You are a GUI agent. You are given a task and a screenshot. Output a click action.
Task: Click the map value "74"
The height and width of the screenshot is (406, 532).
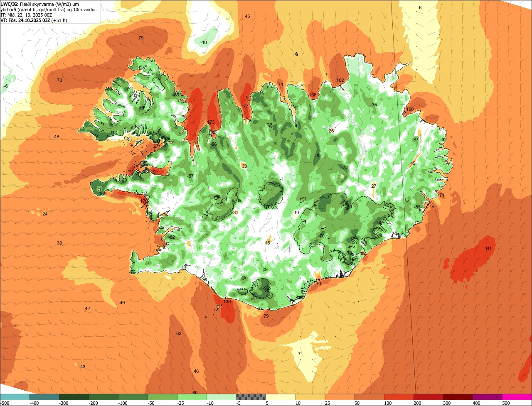tap(281, 84)
